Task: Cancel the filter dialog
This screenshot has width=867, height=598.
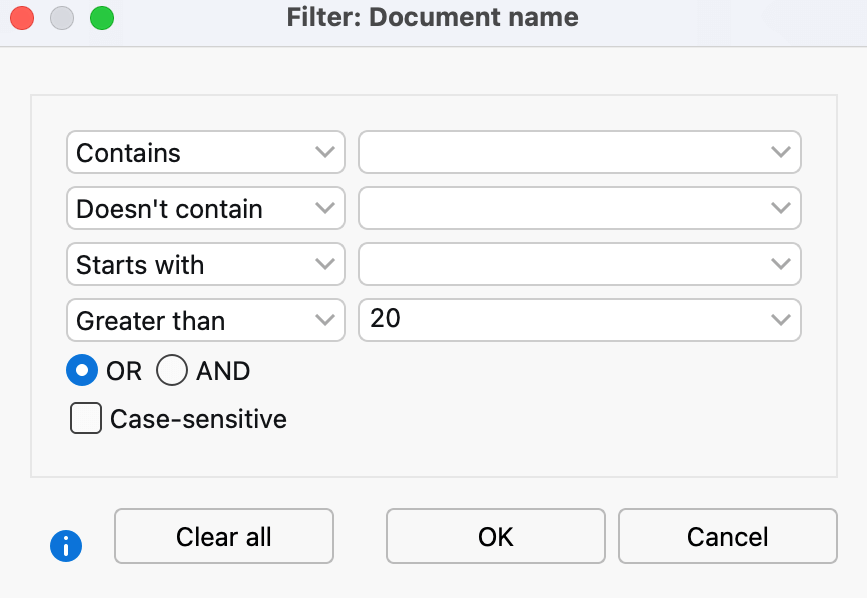Action: coord(727,537)
